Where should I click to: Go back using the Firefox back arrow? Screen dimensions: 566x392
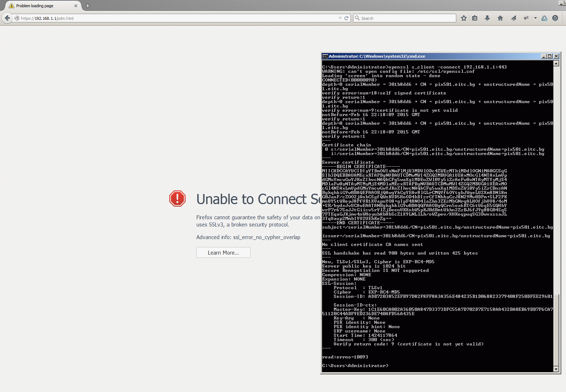point(7,18)
